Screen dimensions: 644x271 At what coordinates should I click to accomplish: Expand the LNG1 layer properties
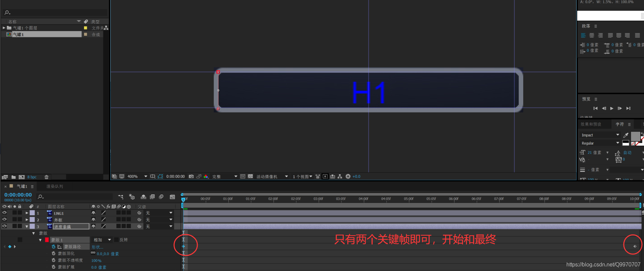tap(27, 213)
